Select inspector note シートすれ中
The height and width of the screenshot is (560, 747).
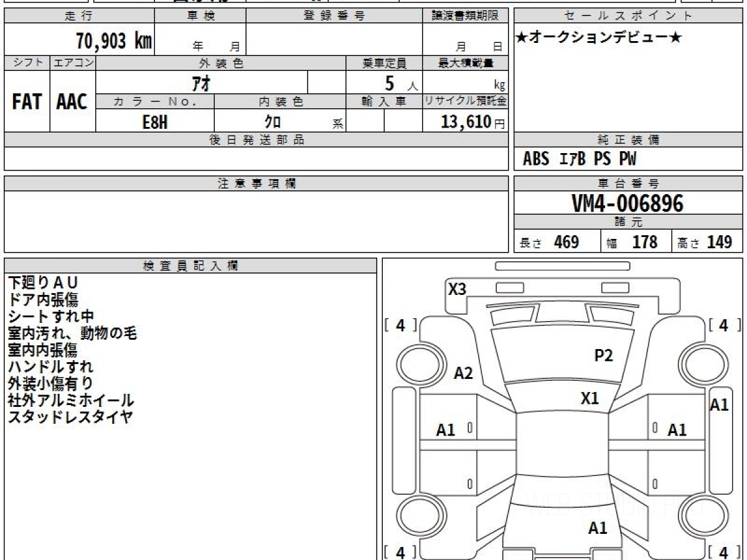click(51, 316)
